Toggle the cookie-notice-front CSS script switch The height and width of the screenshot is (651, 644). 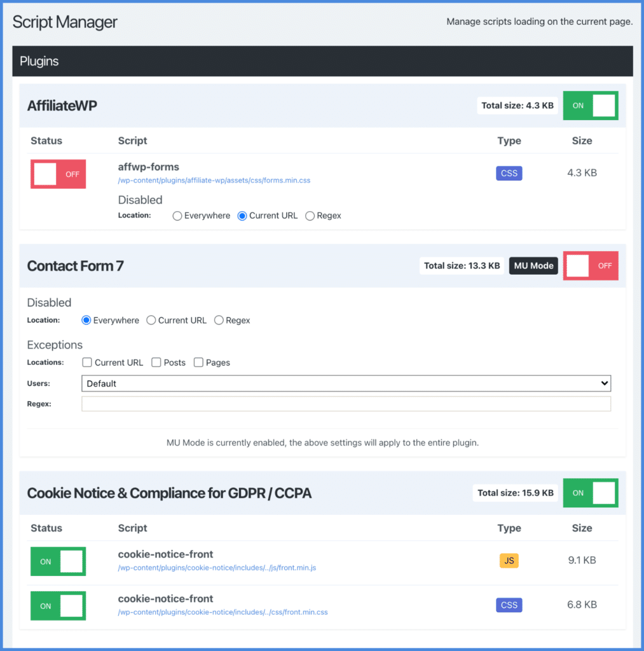58,606
